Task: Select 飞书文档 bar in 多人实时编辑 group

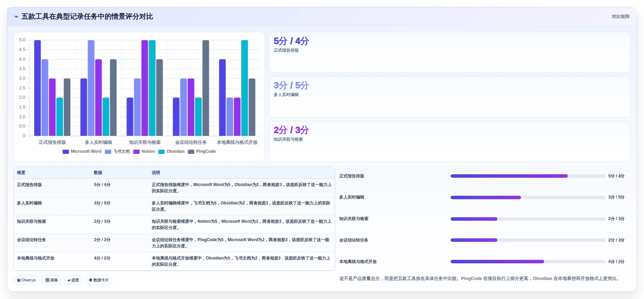Action: coord(91,88)
